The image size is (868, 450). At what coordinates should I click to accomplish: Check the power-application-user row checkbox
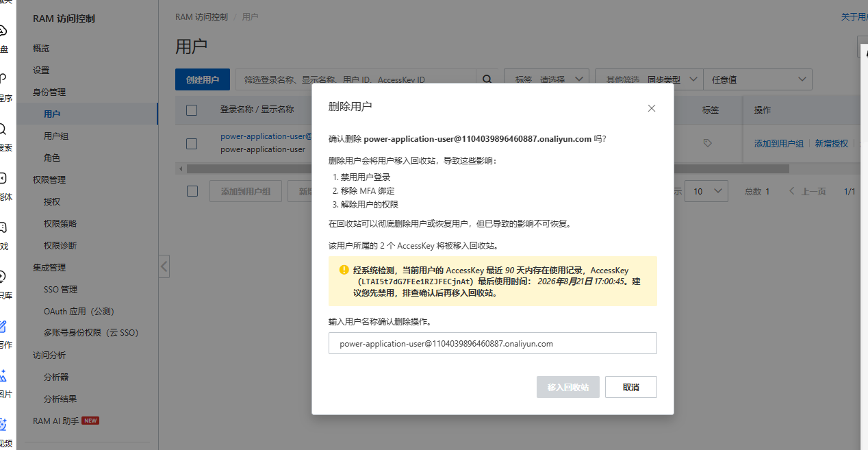(x=192, y=143)
